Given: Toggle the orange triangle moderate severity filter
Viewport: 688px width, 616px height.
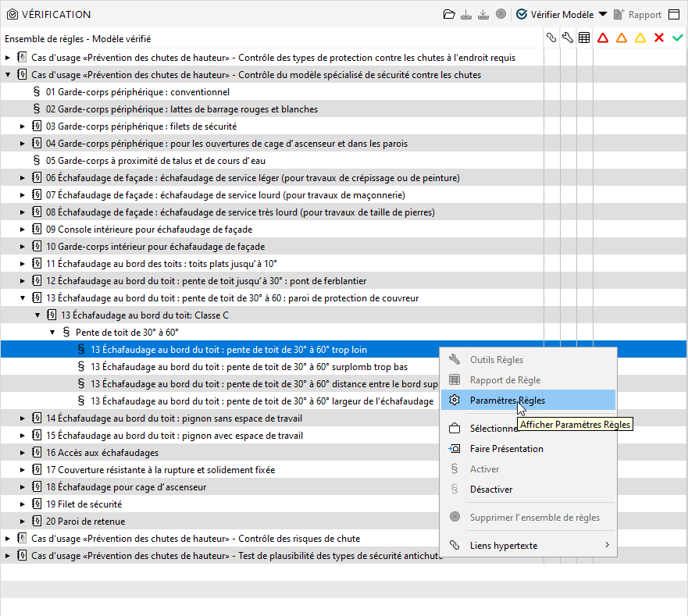Looking at the screenshot, I should 622,38.
